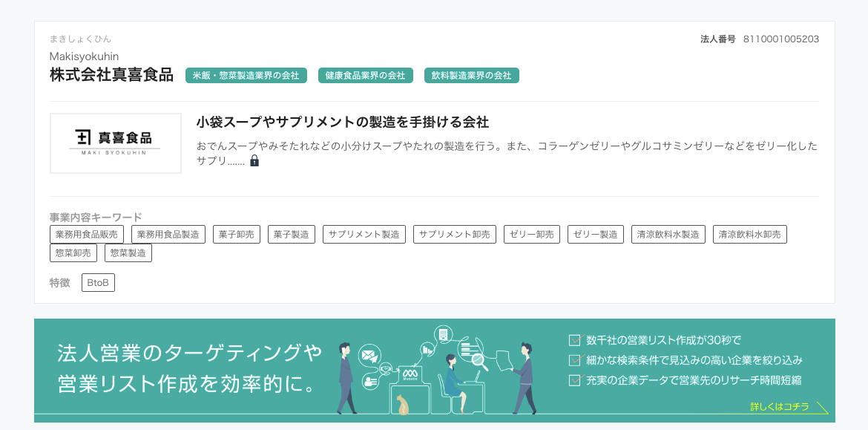This screenshot has width=868, height=430.
Task: Click the checkmark icon beside 充実の企業データで営業先のリサーチ時間短縮
Action: (575, 381)
